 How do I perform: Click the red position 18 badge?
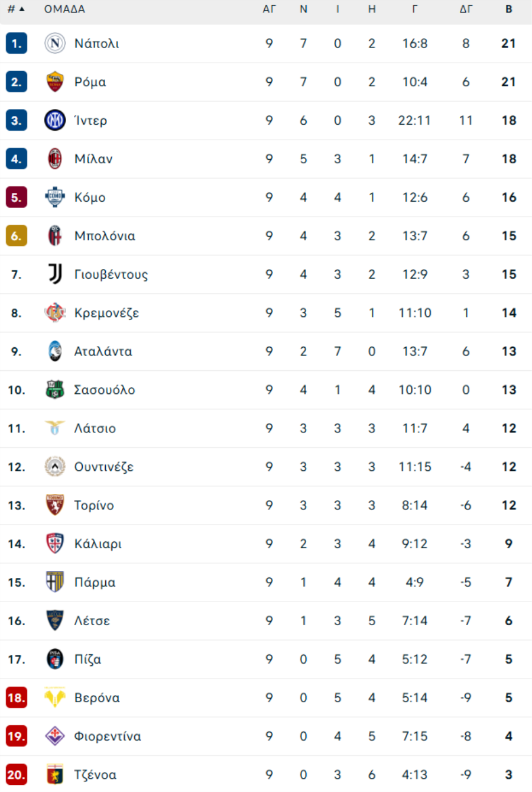tap(17, 697)
